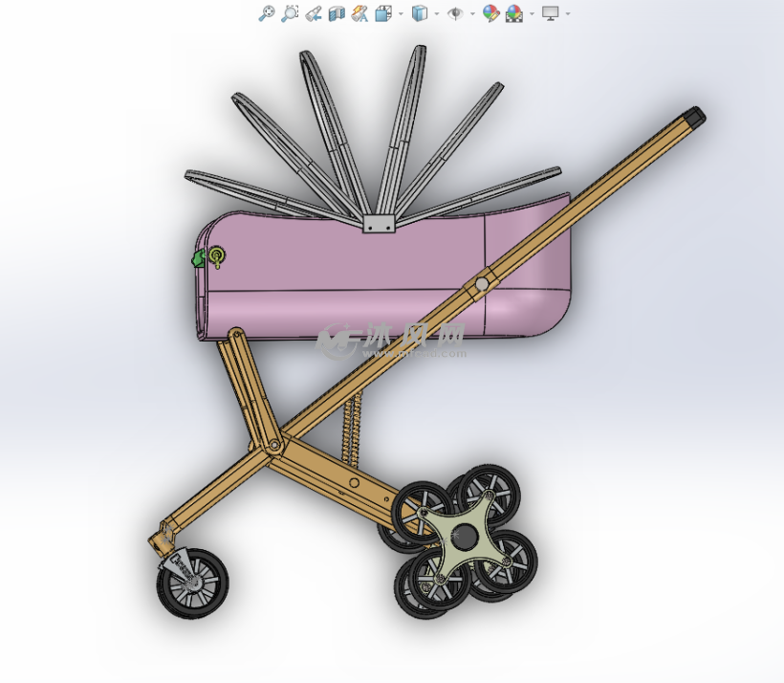
Task: Select the green latch on the bassinet
Action: tap(199, 258)
